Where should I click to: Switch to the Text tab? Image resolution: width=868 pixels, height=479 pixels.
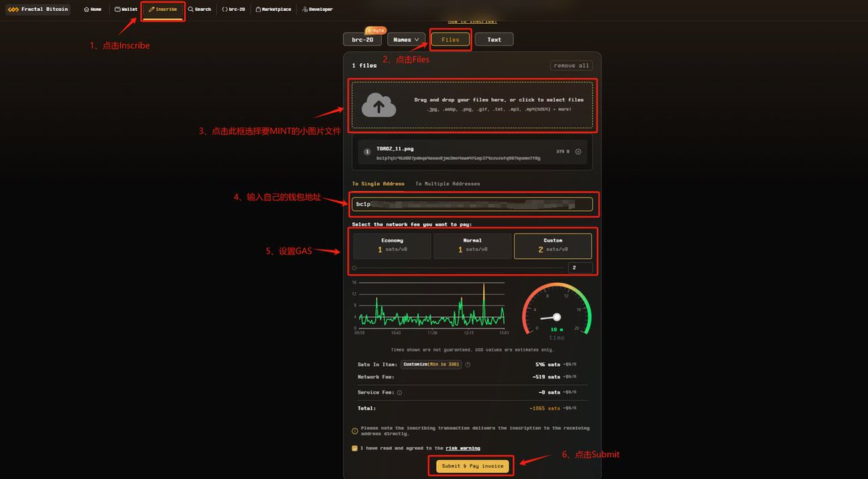(x=494, y=40)
